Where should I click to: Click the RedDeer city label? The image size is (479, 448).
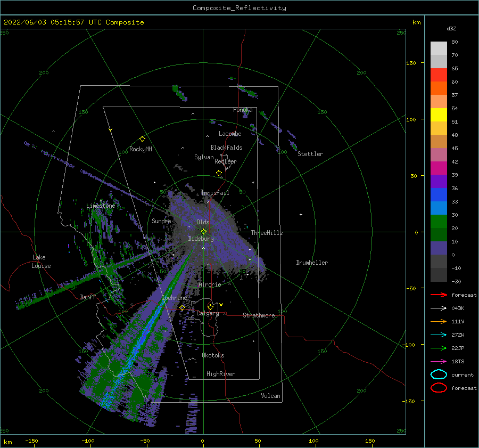click(226, 161)
